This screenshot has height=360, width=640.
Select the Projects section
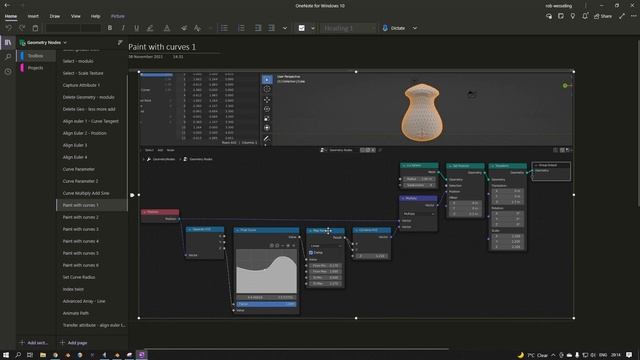click(36, 68)
